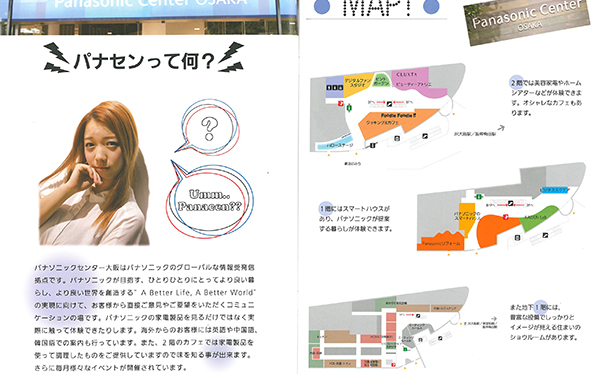Click the escalator icon between red arrows on 2F
Image resolution: width=600 pixels, height=374 pixels.
tap(389, 103)
